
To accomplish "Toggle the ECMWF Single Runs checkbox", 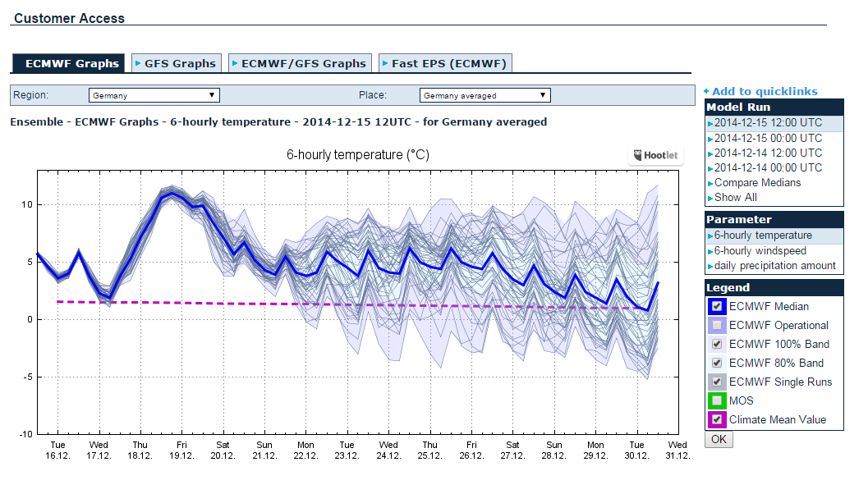I will 717,382.
